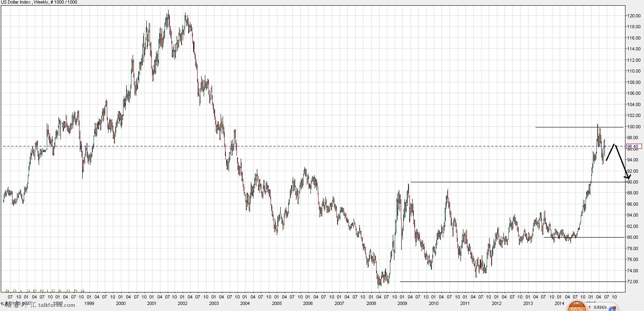Click the 82.00 price axis label
The height and width of the screenshot is (311, 644).
(x=633, y=226)
